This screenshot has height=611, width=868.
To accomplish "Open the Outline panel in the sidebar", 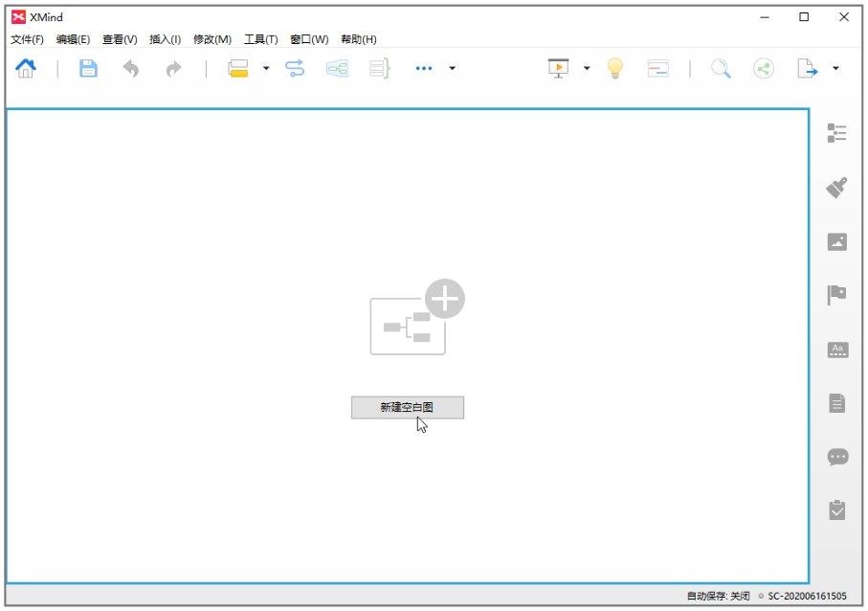I will click(x=837, y=133).
